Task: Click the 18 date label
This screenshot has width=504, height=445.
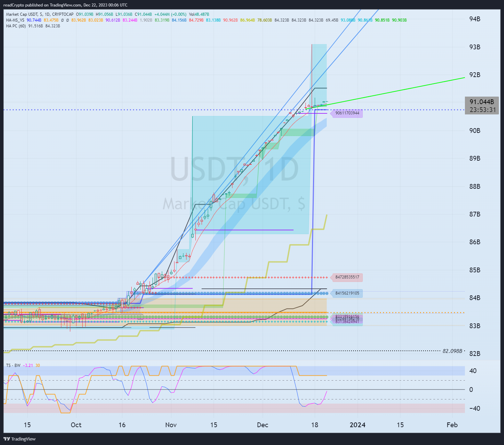Action: (x=315, y=425)
